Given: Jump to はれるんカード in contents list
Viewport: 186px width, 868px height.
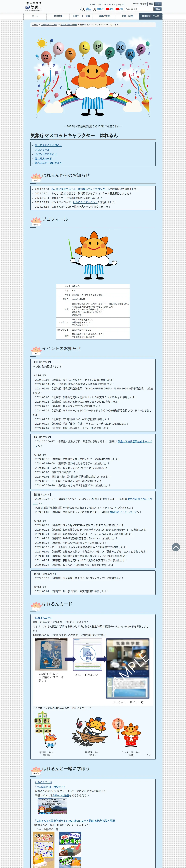Looking at the screenshot, I should coord(44,158).
